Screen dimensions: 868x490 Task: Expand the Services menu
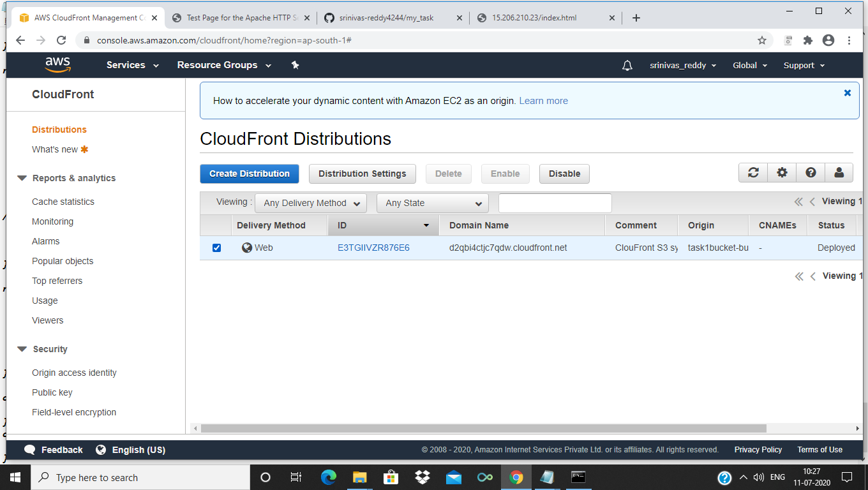(x=133, y=65)
